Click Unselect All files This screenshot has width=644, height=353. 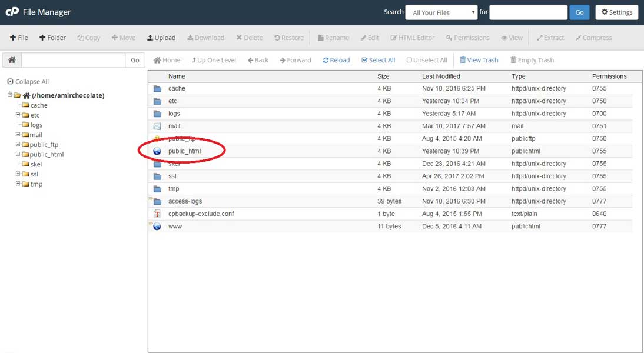point(427,60)
